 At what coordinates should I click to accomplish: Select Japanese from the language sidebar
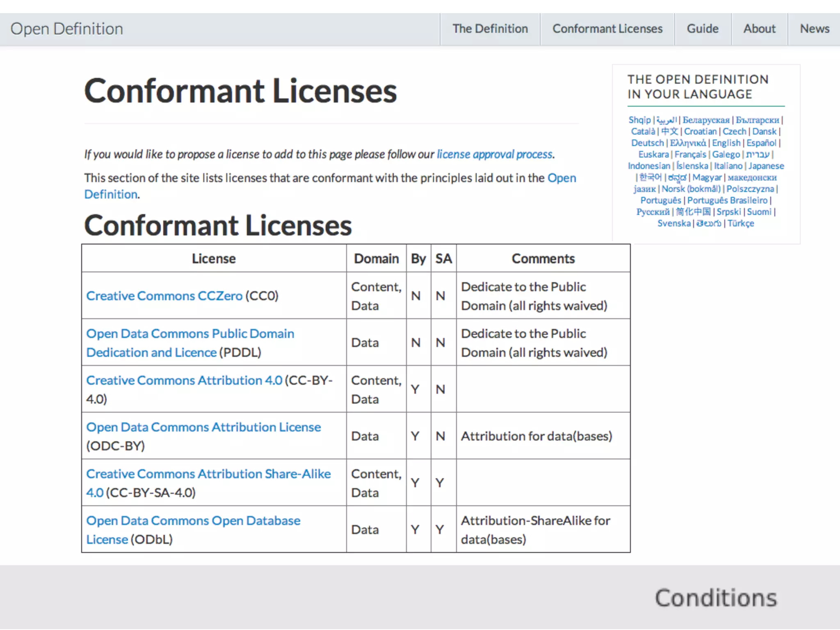(x=766, y=166)
